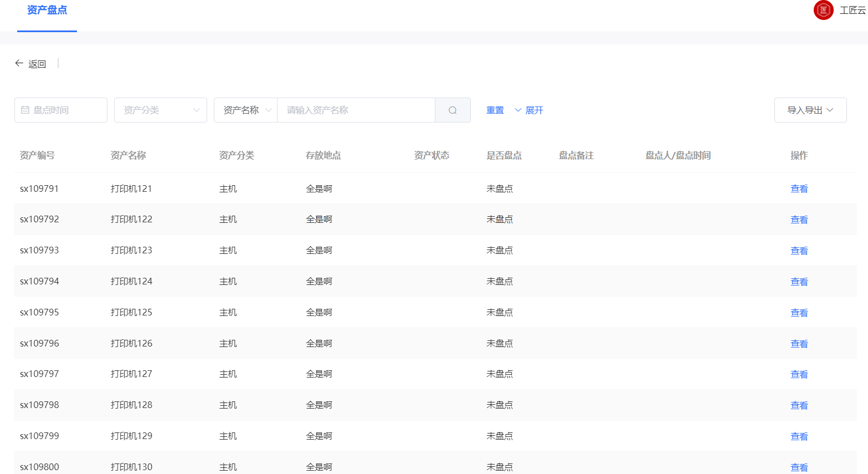
Task: Click the back arrow beside 返回
Action: 19,63
